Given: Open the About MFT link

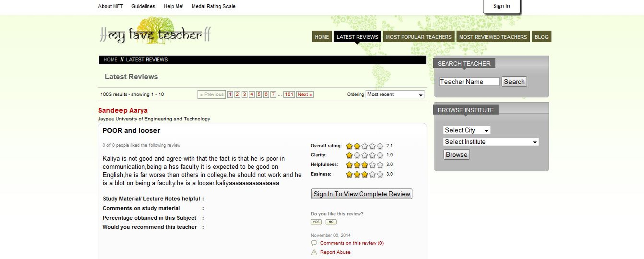Looking at the screenshot, I should pos(110,6).
